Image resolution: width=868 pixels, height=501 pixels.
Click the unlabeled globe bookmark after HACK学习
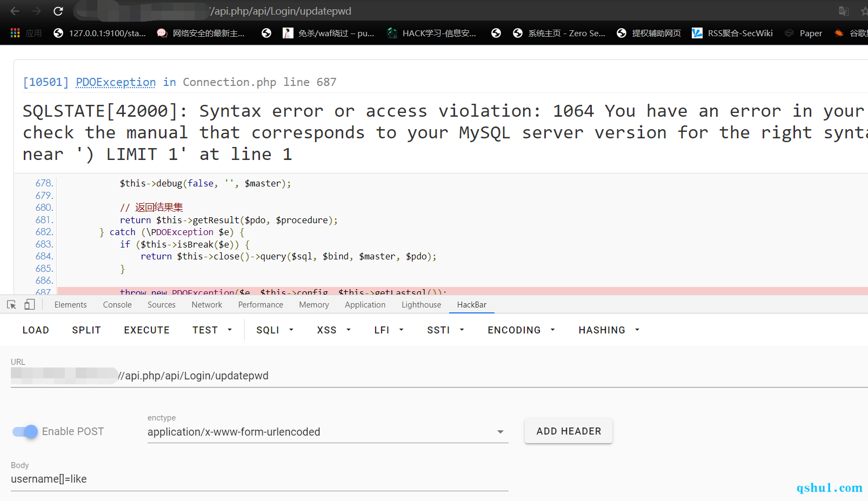coord(496,33)
